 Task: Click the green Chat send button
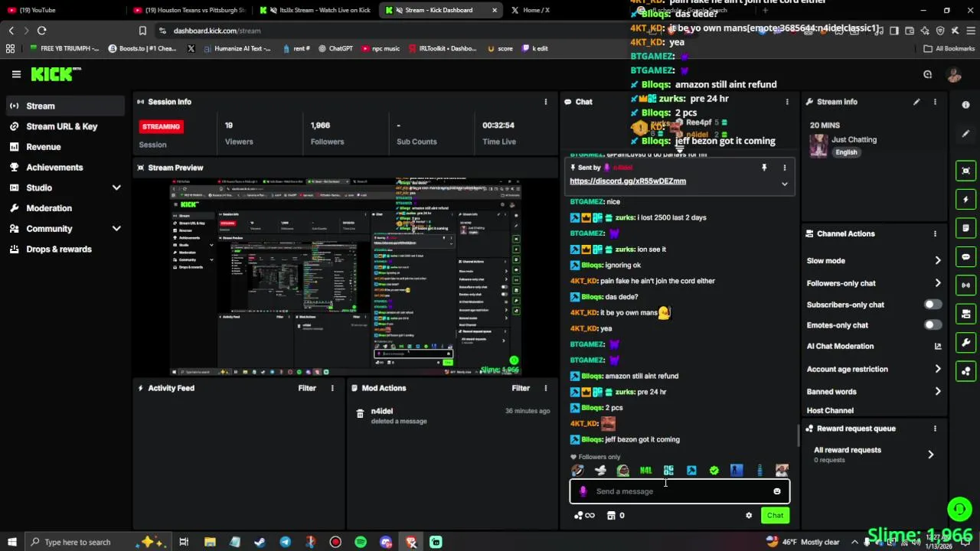(775, 516)
